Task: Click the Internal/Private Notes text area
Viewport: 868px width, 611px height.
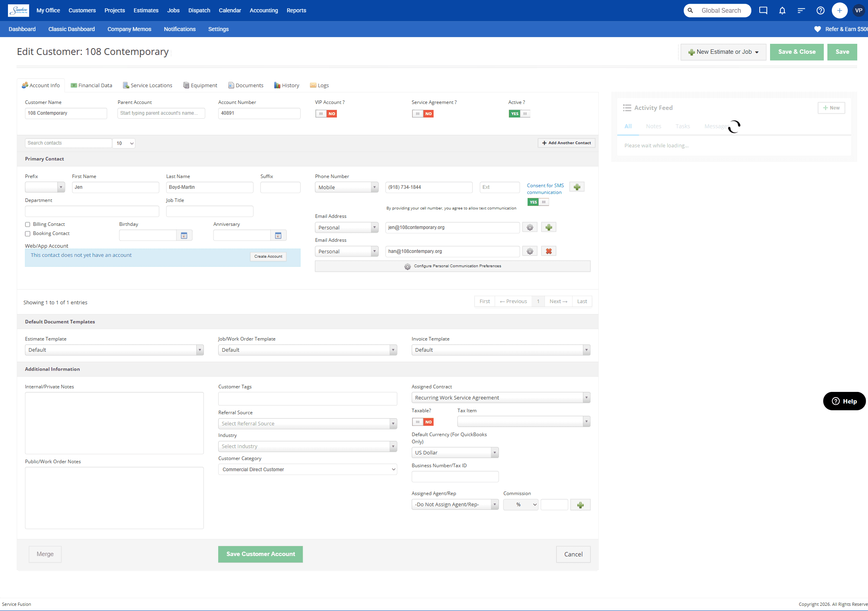Action: 114,423
